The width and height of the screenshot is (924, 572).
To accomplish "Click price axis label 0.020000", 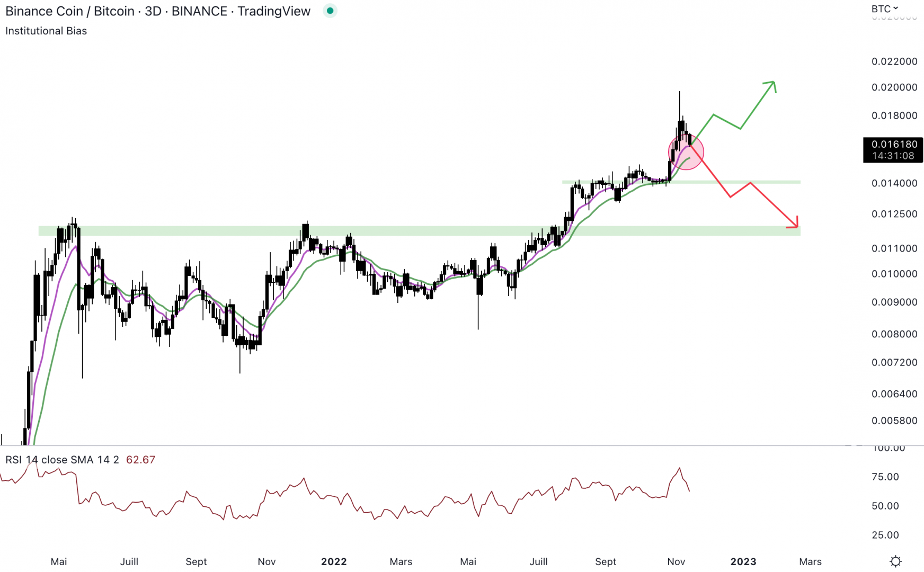I will [x=894, y=87].
